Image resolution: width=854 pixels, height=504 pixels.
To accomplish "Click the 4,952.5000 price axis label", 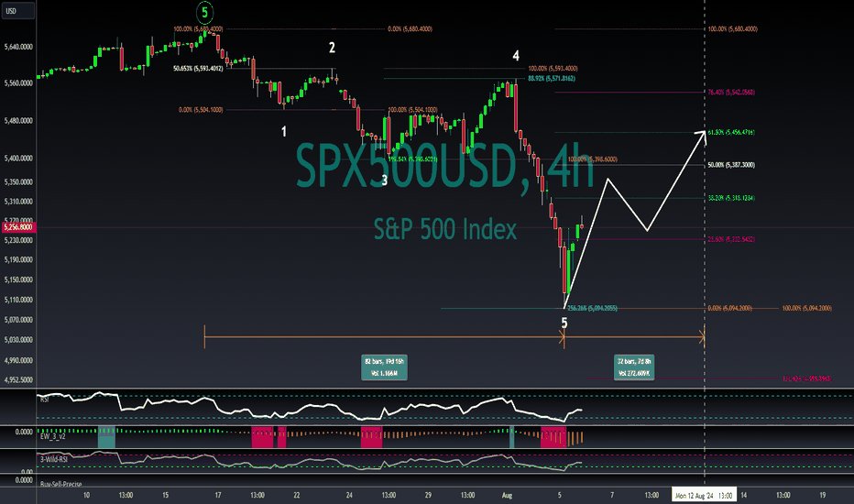I will point(18,379).
